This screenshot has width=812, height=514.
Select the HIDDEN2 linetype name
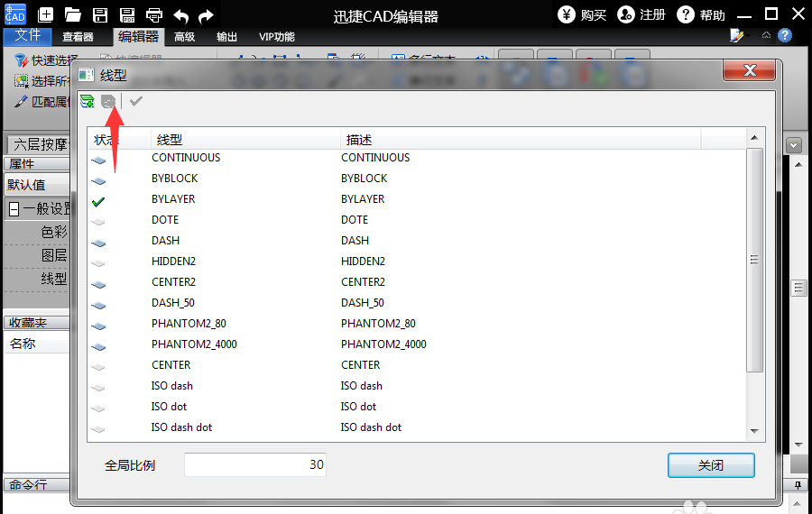[173, 261]
